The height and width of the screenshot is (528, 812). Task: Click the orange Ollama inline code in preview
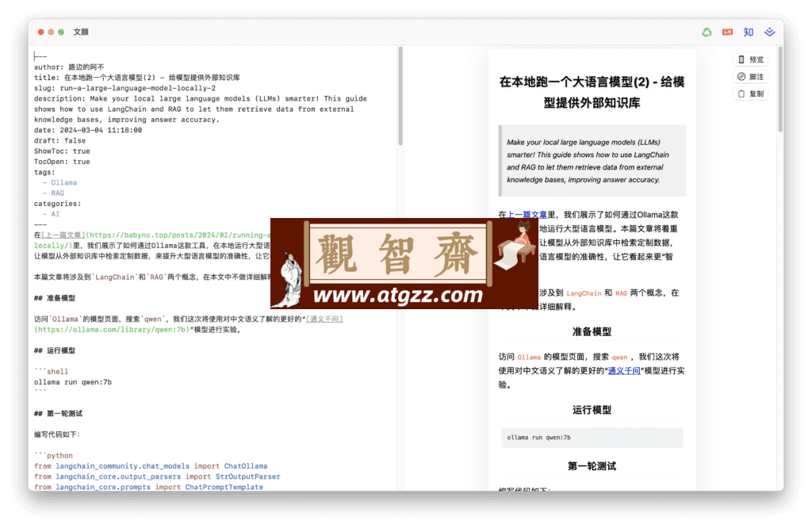(529, 358)
